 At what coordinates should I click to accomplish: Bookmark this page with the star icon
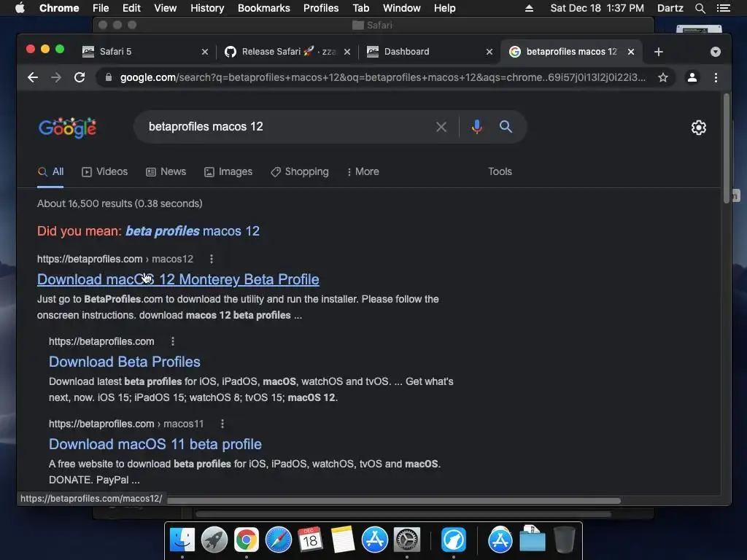pyautogui.click(x=662, y=77)
